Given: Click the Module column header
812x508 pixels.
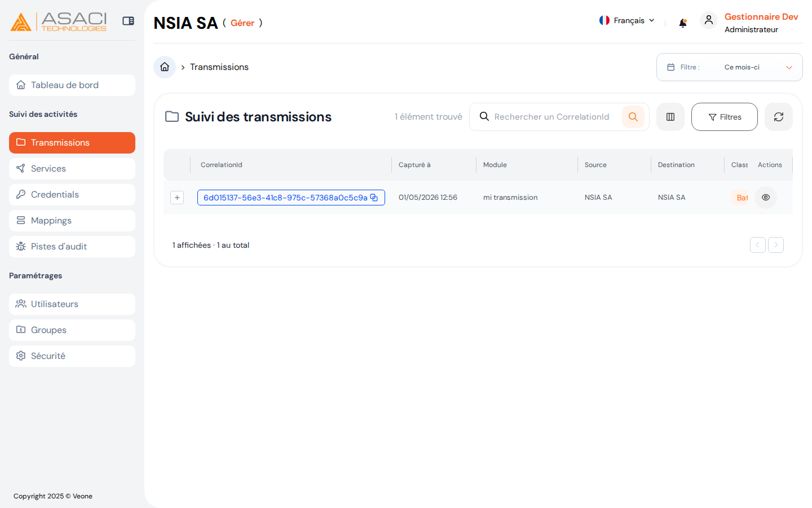Looking at the screenshot, I should 495,165.
